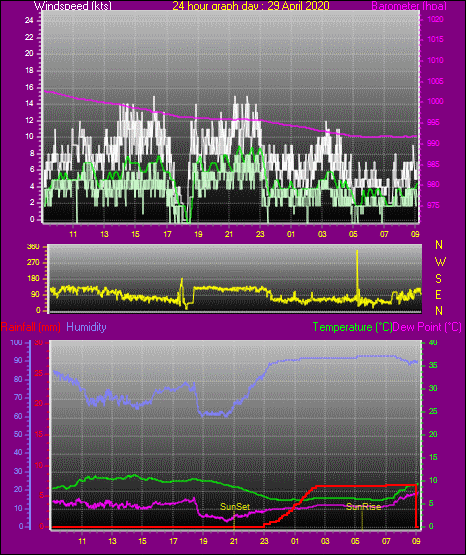Click the "SunRise" marker label
The image size is (466, 555).
363,507
